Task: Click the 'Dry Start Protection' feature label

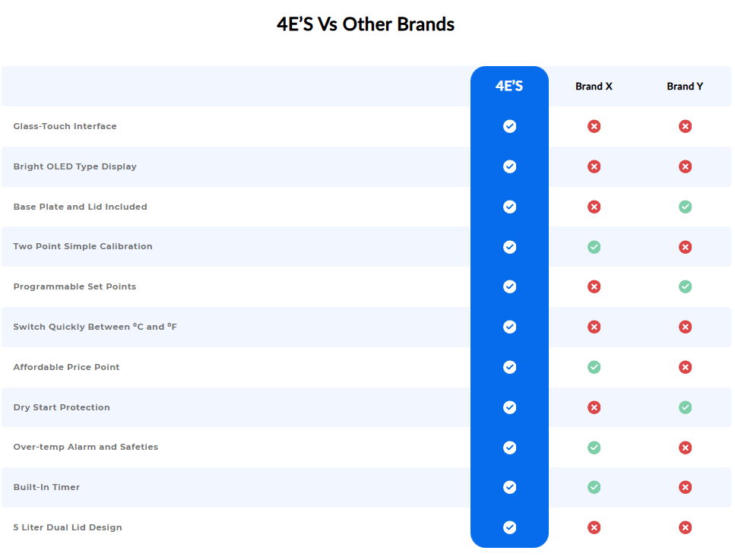Action: coord(62,407)
